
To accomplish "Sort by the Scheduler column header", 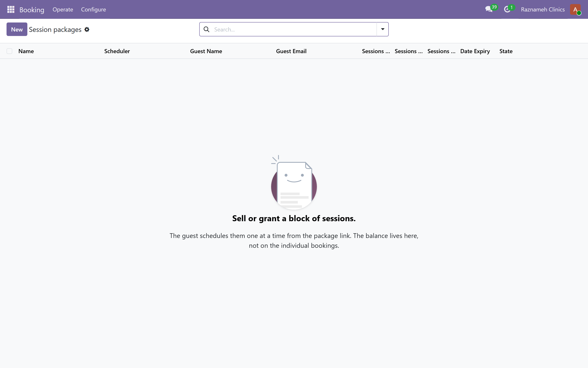I will [117, 51].
